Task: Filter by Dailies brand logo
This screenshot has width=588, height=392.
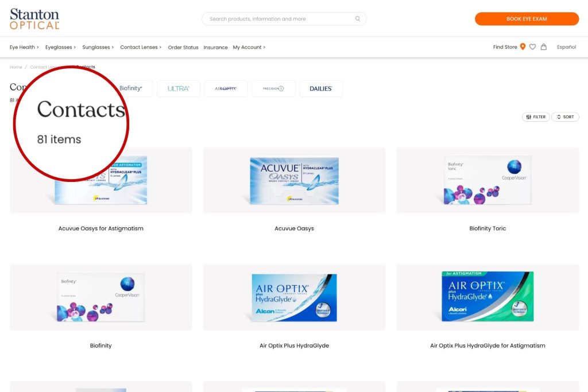Action: click(x=321, y=88)
